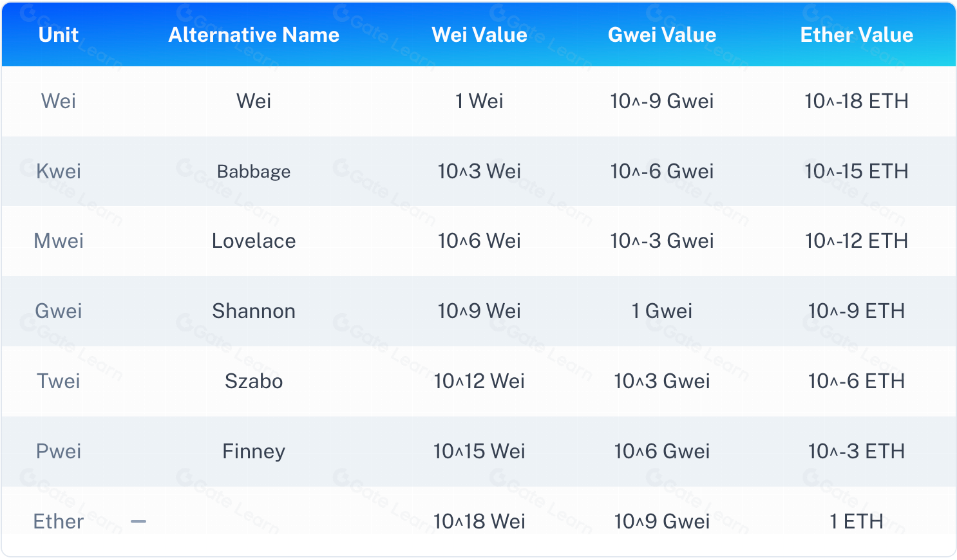Image resolution: width=957 pixels, height=560 pixels.
Task: Select the Alternative Name column header
Action: (x=254, y=35)
